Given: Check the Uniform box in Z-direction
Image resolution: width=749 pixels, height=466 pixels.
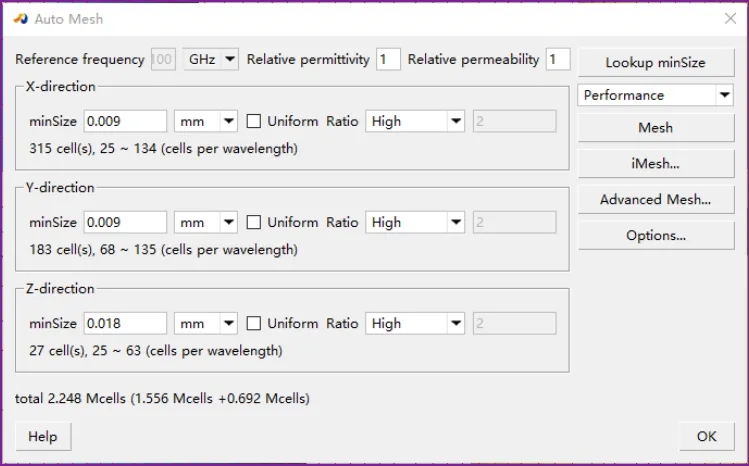Looking at the screenshot, I should (x=254, y=323).
